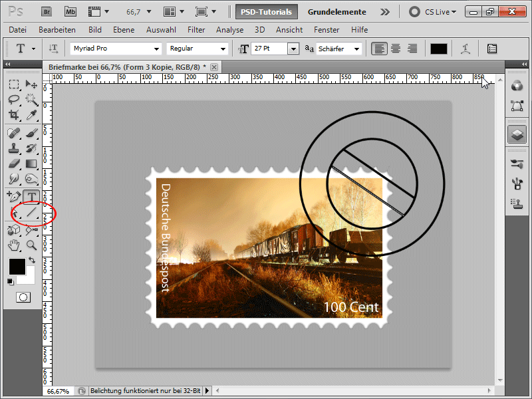Select the Move tool
The width and height of the screenshot is (532, 399).
(31, 84)
